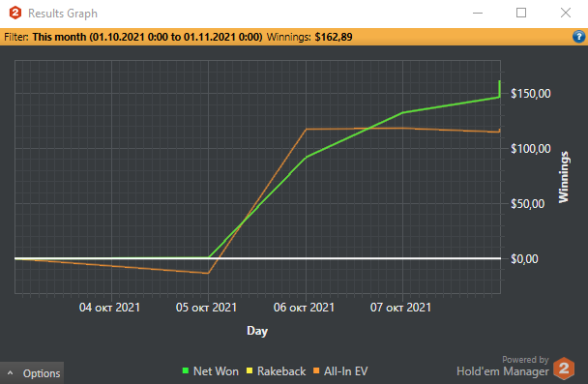Screen dimensions: 588x384
Task: Open the blue help icon
Action: [578, 37]
